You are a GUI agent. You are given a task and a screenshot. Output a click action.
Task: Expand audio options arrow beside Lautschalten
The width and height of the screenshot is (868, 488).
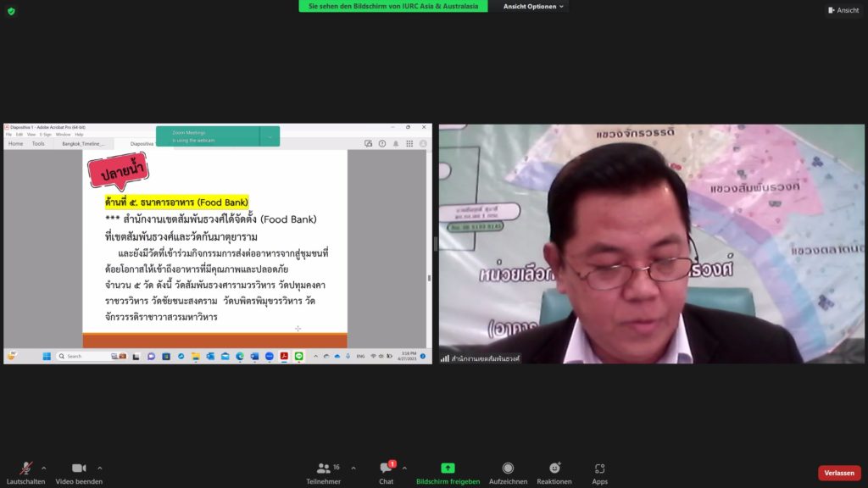[44, 468]
